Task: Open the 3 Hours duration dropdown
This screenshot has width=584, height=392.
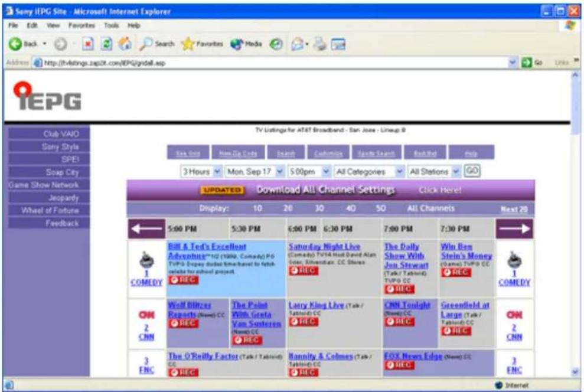Action: pos(201,172)
